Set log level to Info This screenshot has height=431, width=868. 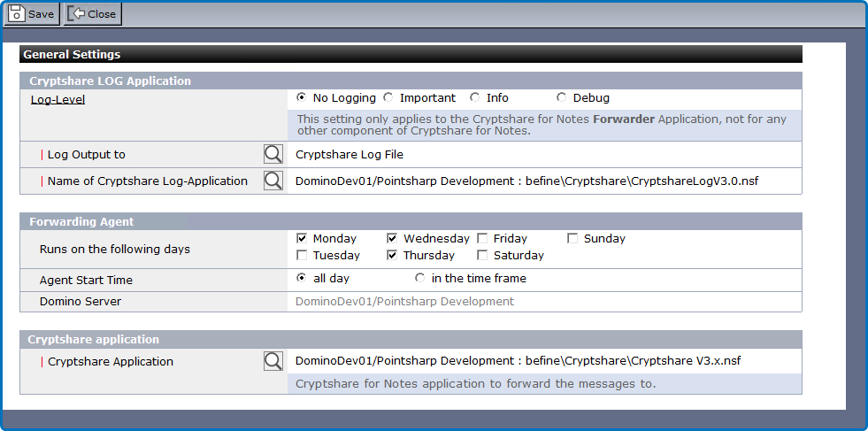[475, 98]
